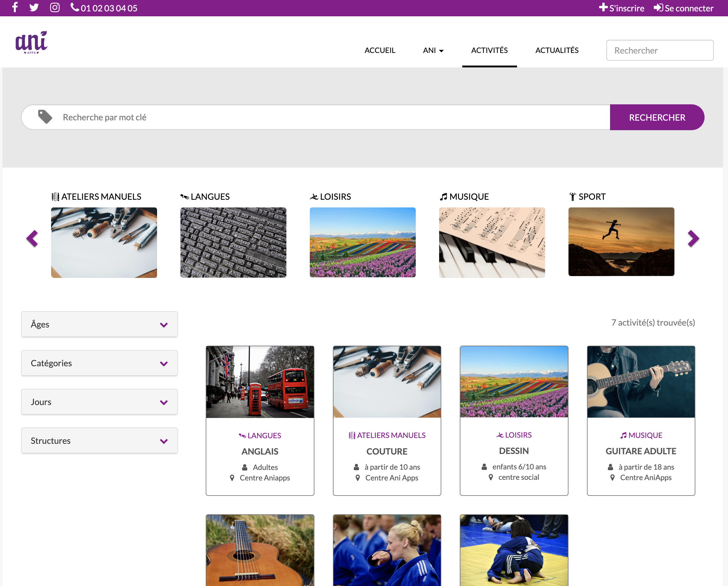Click 'à partir de 18 ans' text
This screenshot has width=728, height=586.
coord(646,467)
